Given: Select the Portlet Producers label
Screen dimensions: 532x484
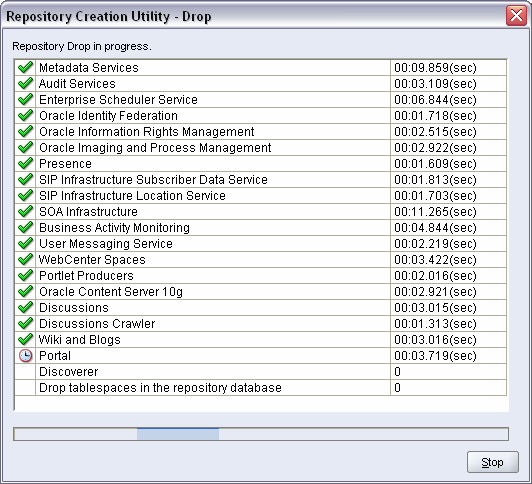Looking at the screenshot, I should (x=86, y=275).
